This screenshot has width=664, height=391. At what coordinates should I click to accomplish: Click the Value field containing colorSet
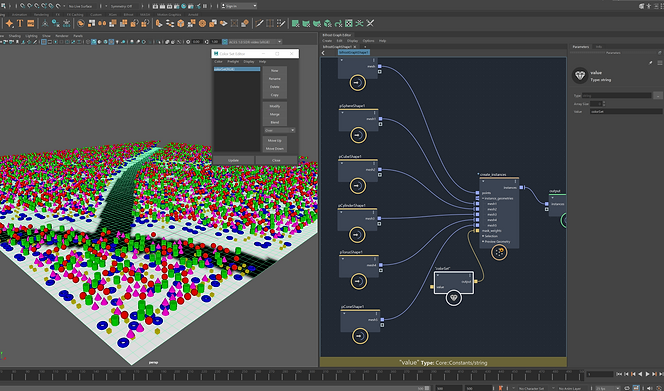(x=626, y=111)
